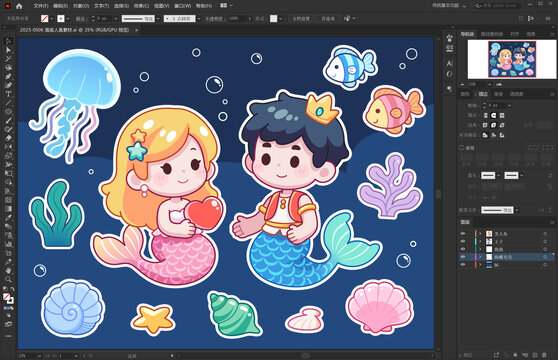Screen dimensions: 558x360
Task: Hide the 泡泡 layer
Action: [x=463, y=249]
